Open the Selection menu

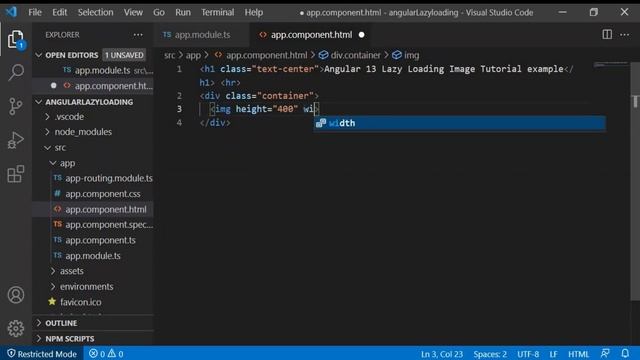(x=96, y=12)
